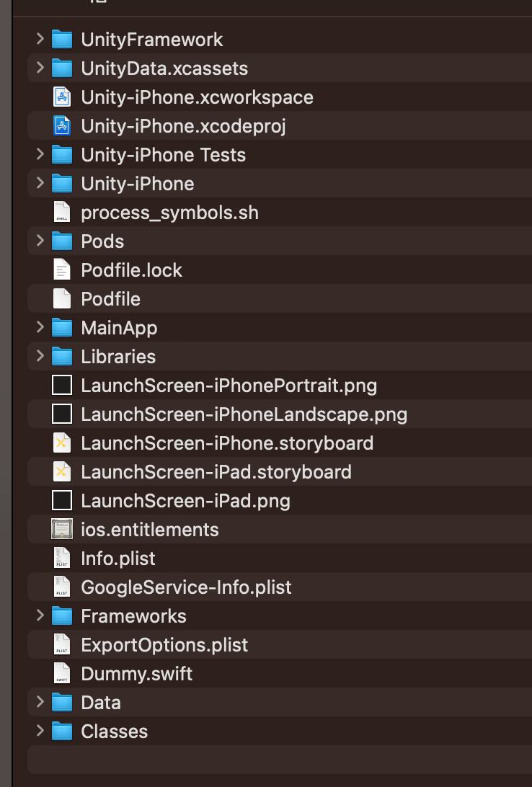The width and height of the screenshot is (532, 787).
Task: Select the Unity-iPhone.xcodeproj file name
Action: click(x=184, y=126)
